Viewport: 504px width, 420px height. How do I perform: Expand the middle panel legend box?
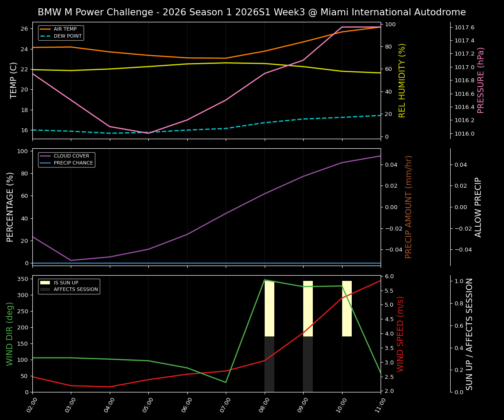pos(66,159)
